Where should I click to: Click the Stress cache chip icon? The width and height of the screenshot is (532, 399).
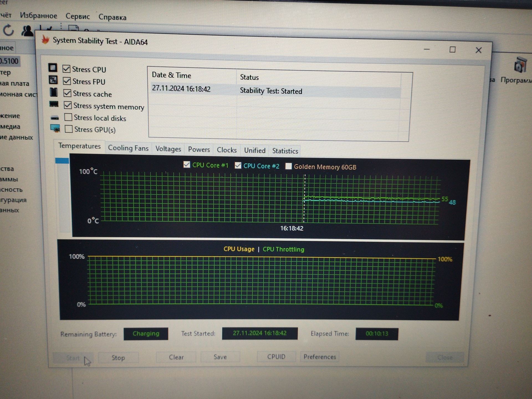coord(53,92)
